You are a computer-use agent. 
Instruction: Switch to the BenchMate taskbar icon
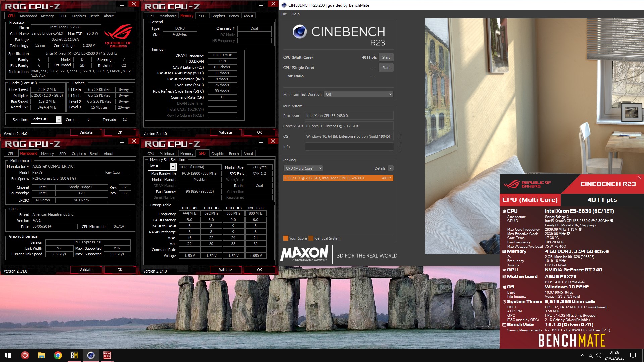click(x=74, y=355)
